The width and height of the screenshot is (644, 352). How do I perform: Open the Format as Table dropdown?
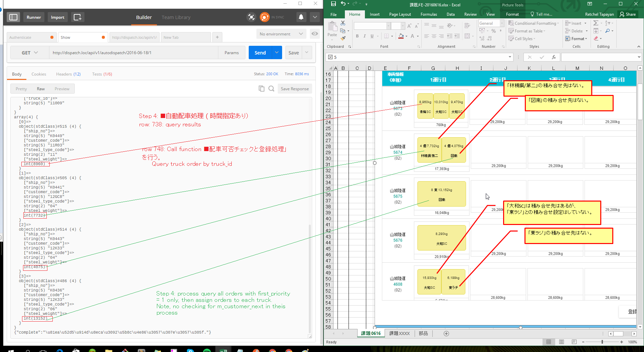(x=527, y=31)
